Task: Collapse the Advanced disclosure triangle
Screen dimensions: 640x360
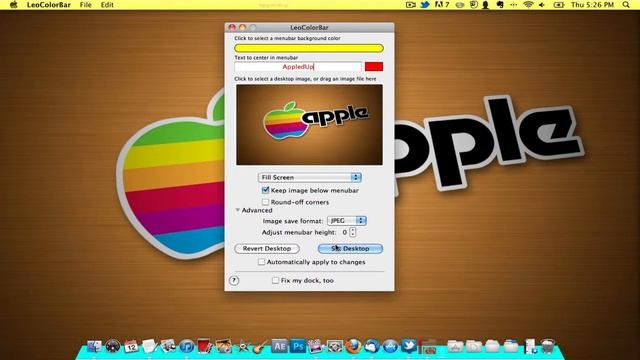Action: (238, 210)
